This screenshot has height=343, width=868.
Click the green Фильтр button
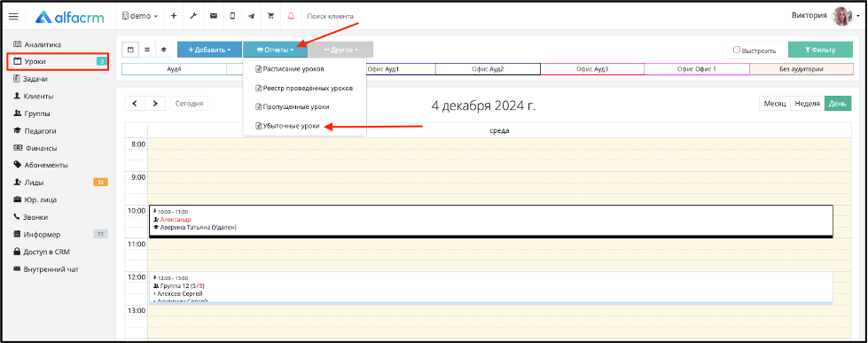click(x=820, y=50)
